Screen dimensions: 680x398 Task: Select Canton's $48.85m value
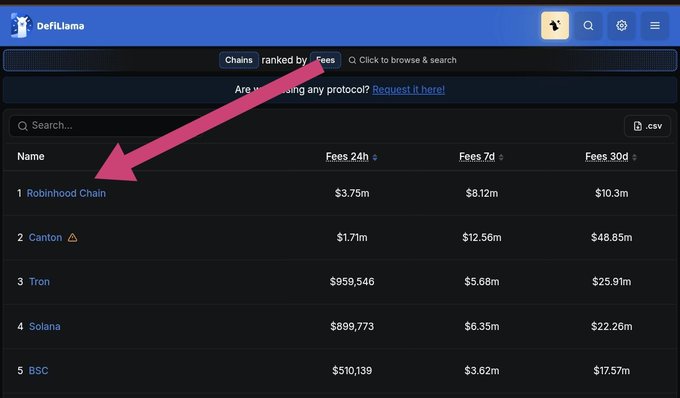click(x=611, y=238)
